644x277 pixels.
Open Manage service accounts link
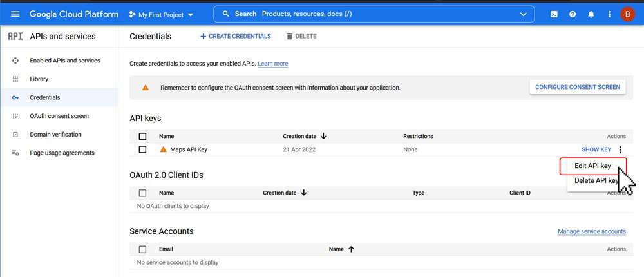(x=592, y=231)
